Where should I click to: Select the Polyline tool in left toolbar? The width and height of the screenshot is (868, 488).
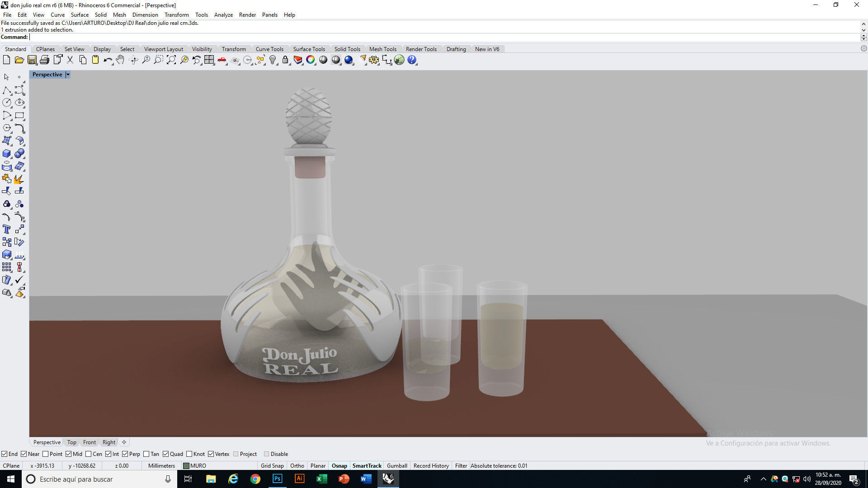tap(7, 90)
